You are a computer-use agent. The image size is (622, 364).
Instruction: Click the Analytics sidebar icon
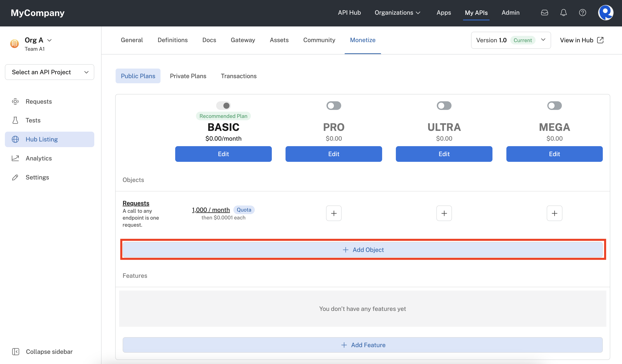click(15, 158)
